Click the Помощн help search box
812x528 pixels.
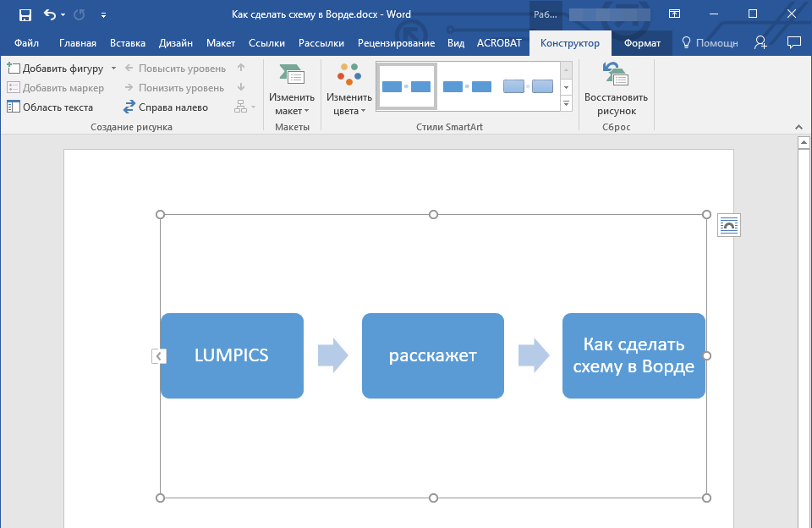(710, 43)
